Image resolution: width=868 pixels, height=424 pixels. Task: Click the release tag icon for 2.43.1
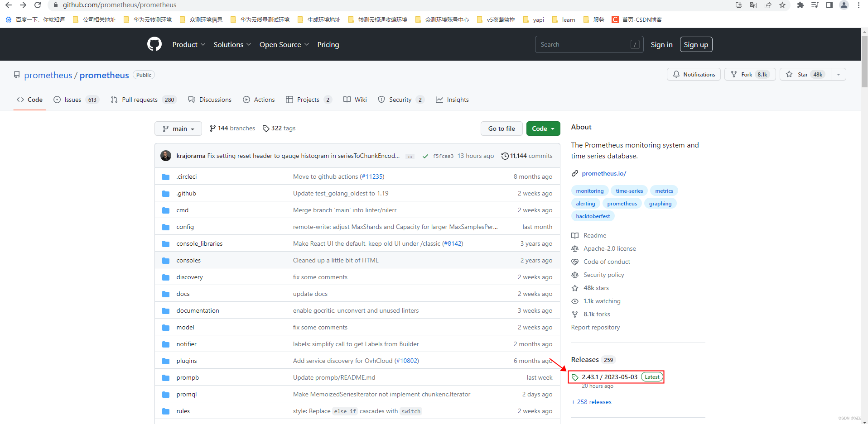[575, 377]
